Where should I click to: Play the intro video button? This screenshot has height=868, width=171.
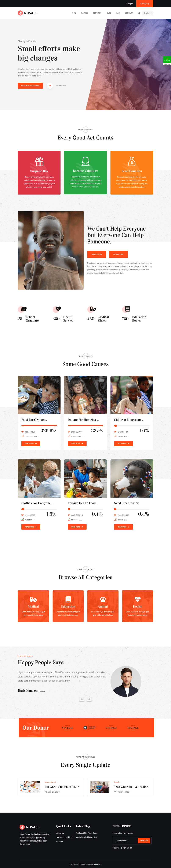[x=50, y=86]
